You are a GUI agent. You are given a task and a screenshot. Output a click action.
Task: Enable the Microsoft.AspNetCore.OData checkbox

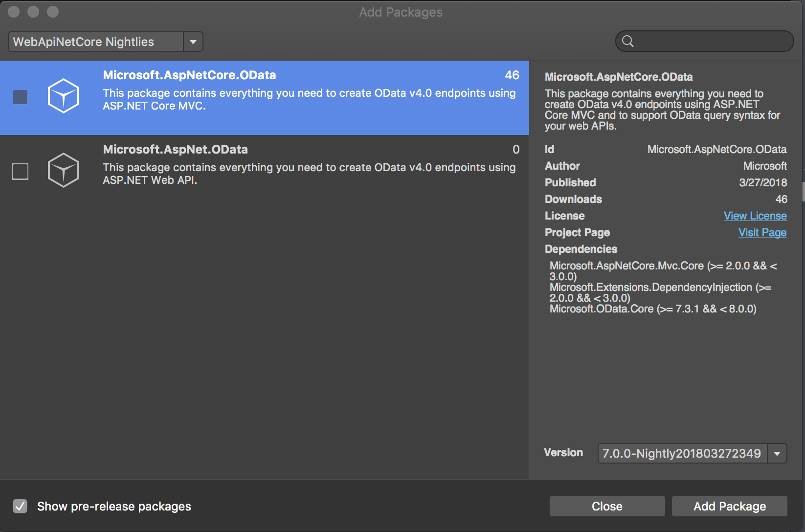pos(20,97)
